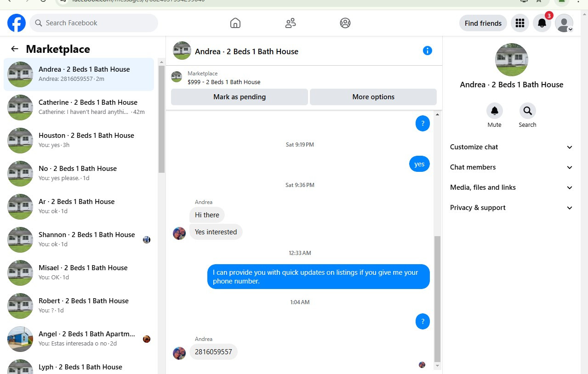Expand Chat members section
Screen dimensions: 588x374
512,167
